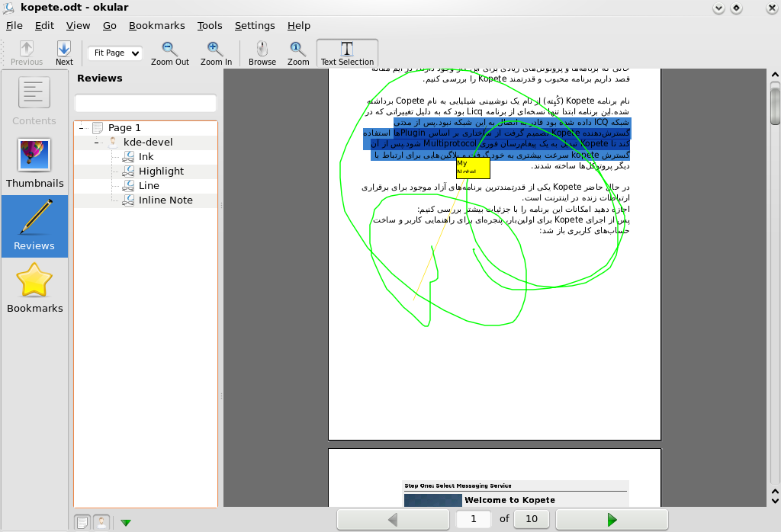Click the scrollbar up arrow at top
The height and width of the screenshot is (532, 781).
click(775, 75)
